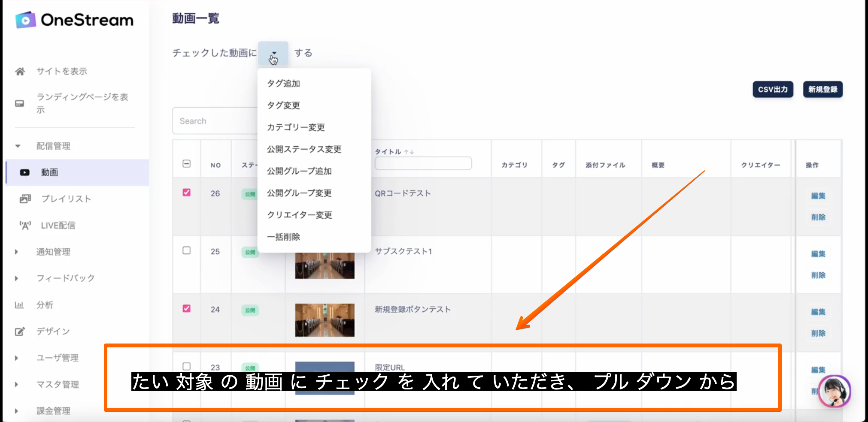868x422 pixels.
Task: Click the ランディングページ card icon
Action: coord(20,103)
